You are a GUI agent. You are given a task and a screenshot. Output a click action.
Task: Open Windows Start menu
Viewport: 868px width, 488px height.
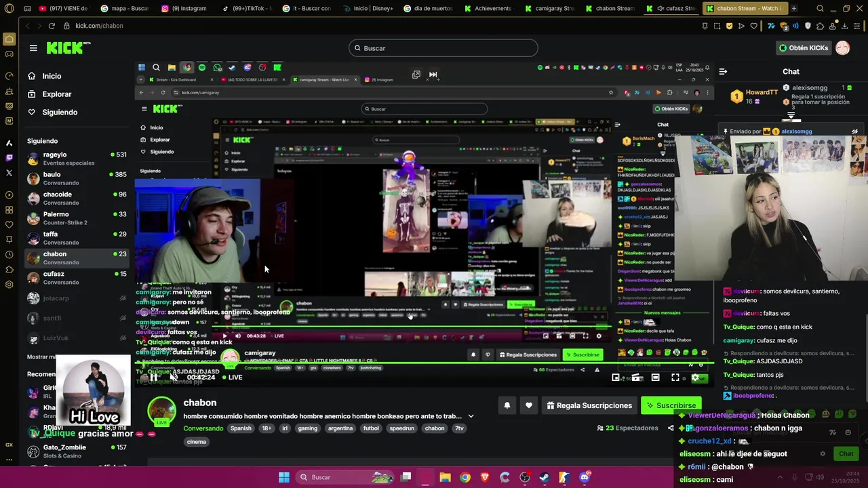[x=284, y=477]
